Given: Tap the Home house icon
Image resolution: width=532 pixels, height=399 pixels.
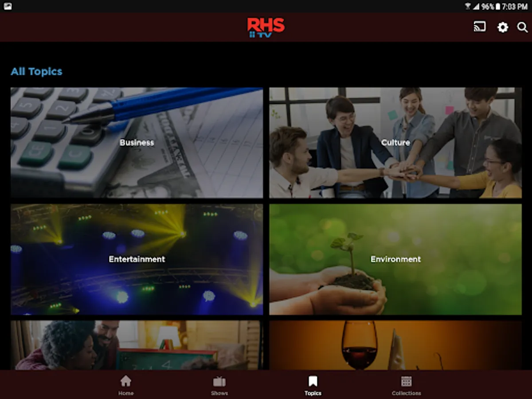Looking at the screenshot, I should click(126, 381).
